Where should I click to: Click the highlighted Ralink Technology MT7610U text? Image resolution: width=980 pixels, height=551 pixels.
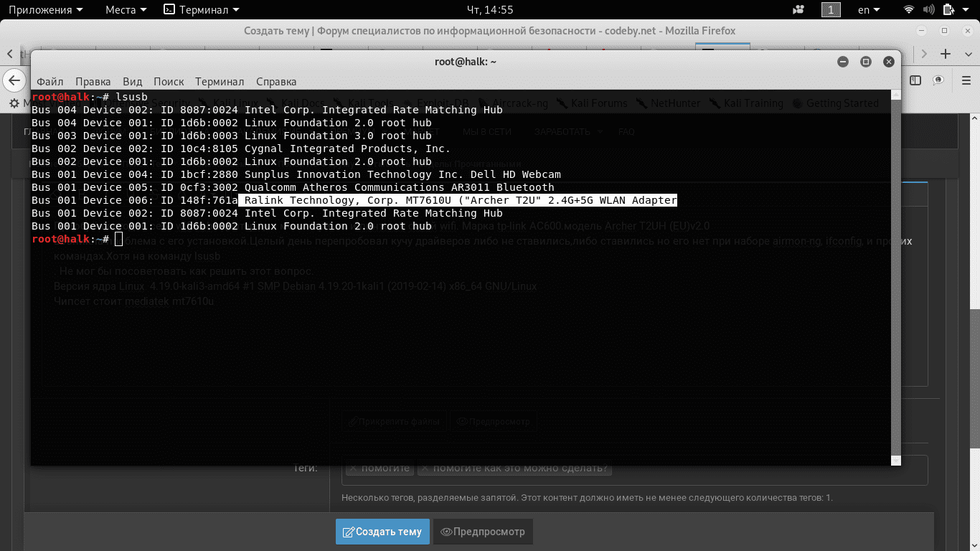458,200
